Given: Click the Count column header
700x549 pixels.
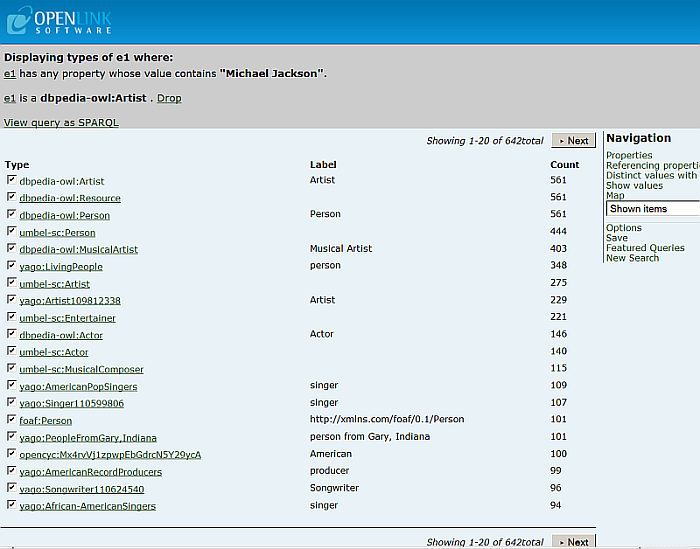Looking at the screenshot, I should tap(565, 165).
